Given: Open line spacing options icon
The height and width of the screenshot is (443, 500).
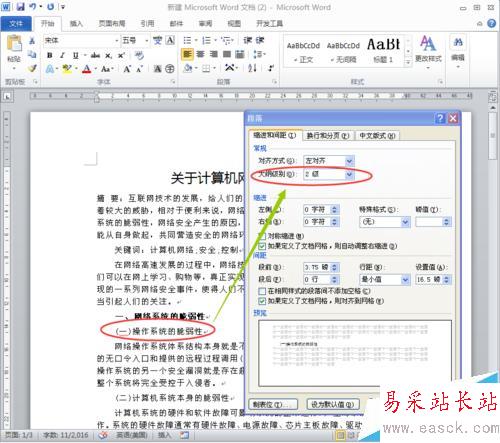Looking at the screenshot, I should click(257, 54).
